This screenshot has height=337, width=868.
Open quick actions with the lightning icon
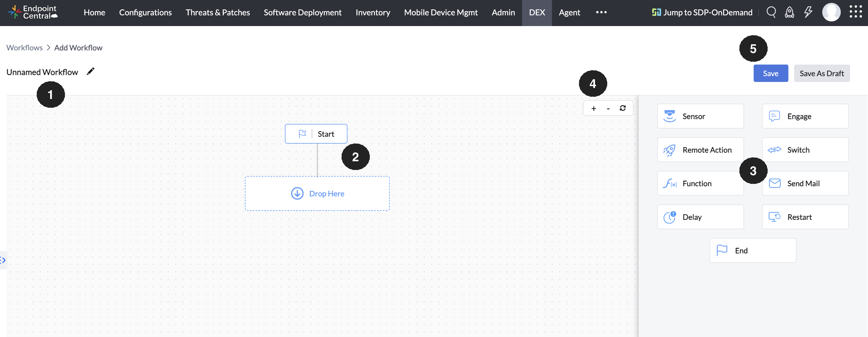point(808,12)
